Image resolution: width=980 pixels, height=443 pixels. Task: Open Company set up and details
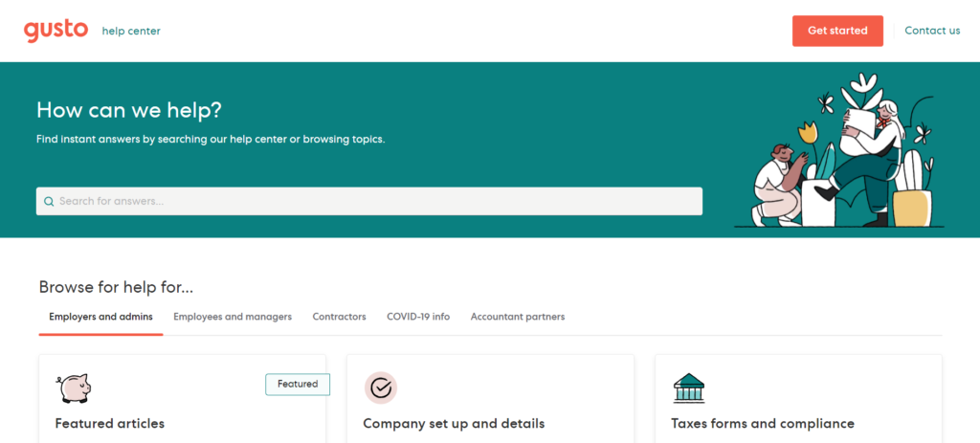[454, 423]
